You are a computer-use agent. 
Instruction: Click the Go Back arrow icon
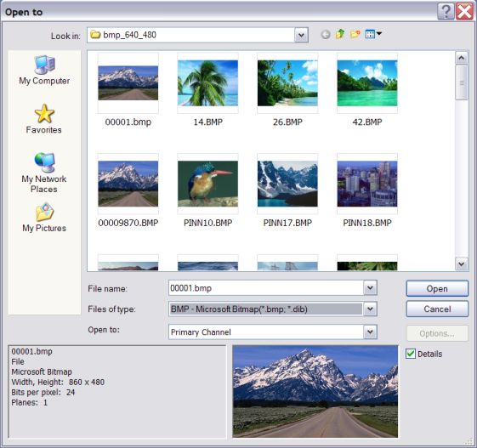point(325,34)
